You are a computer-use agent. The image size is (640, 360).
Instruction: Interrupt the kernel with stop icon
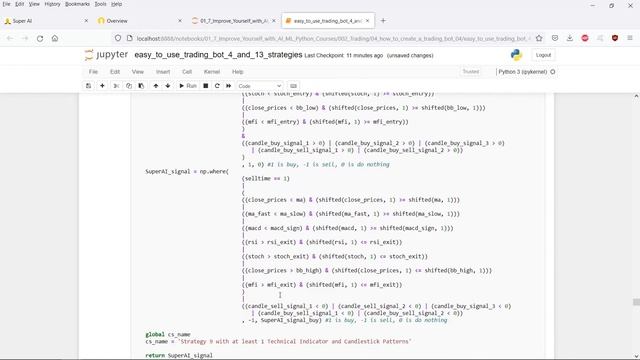click(206, 86)
